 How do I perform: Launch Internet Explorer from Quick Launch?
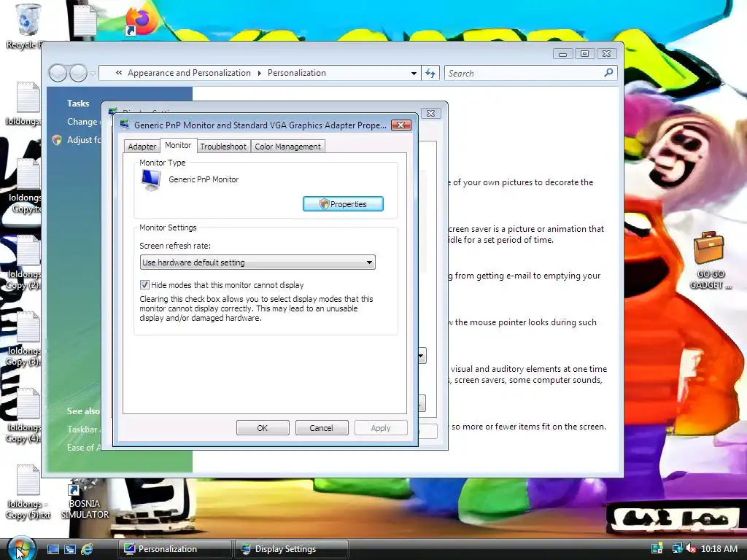[x=87, y=549]
